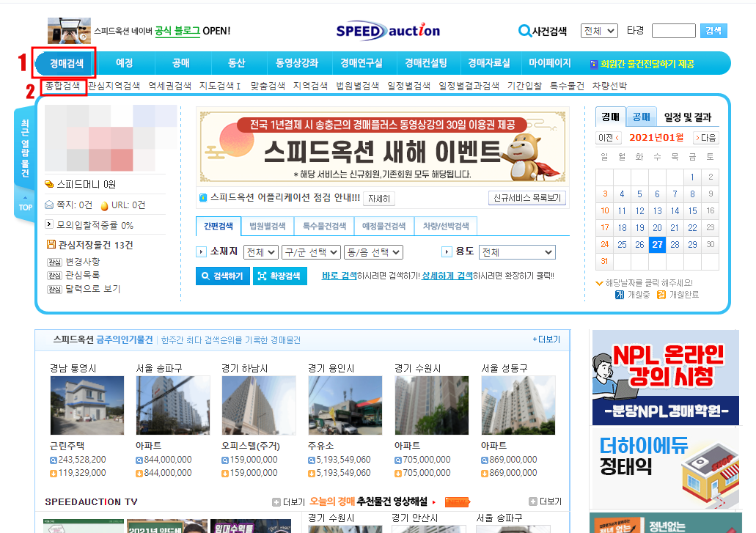The height and width of the screenshot is (533, 756).
Task: Expand the 모의입찰적중률 arrow
Action: [49, 224]
